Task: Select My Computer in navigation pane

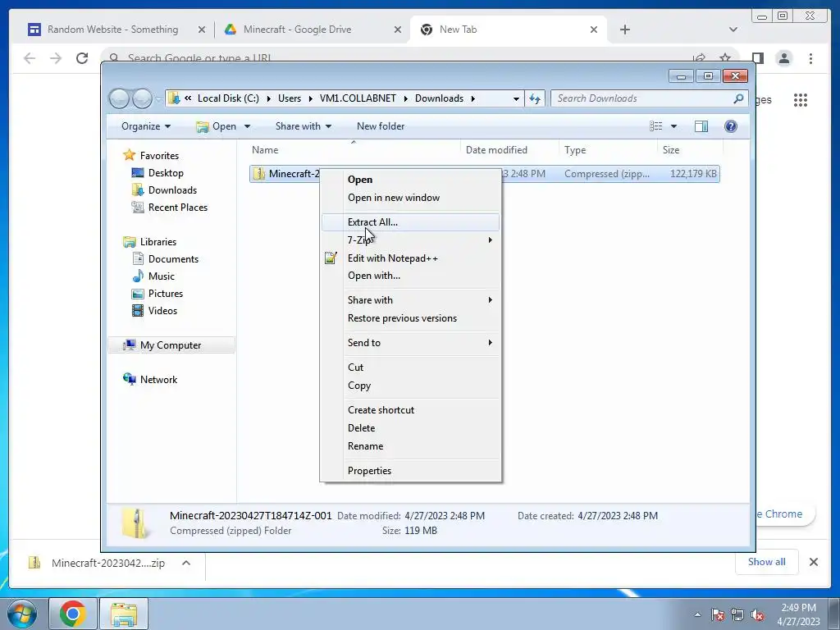Action: pyautogui.click(x=171, y=345)
